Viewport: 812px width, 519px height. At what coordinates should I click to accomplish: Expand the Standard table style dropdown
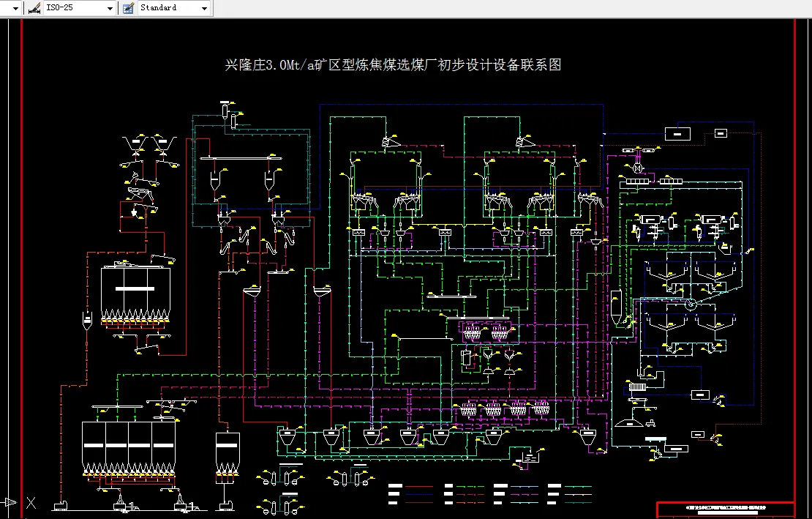point(205,8)
